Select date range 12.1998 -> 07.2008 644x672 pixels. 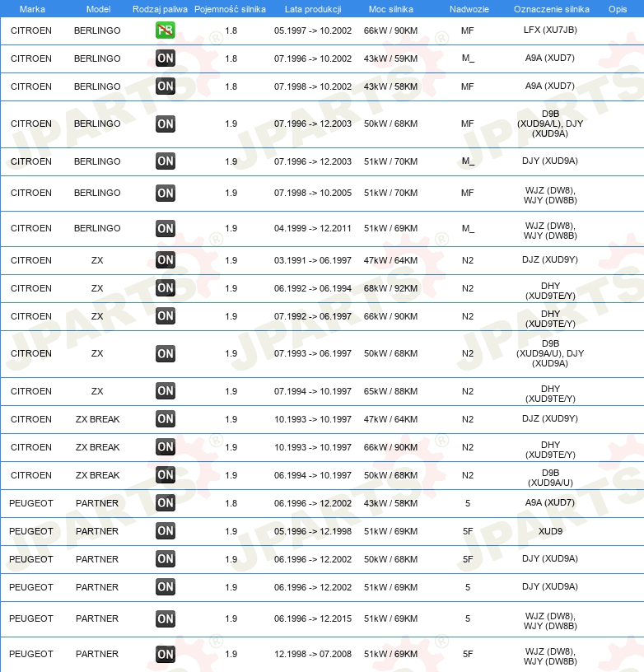coord(313,654)
